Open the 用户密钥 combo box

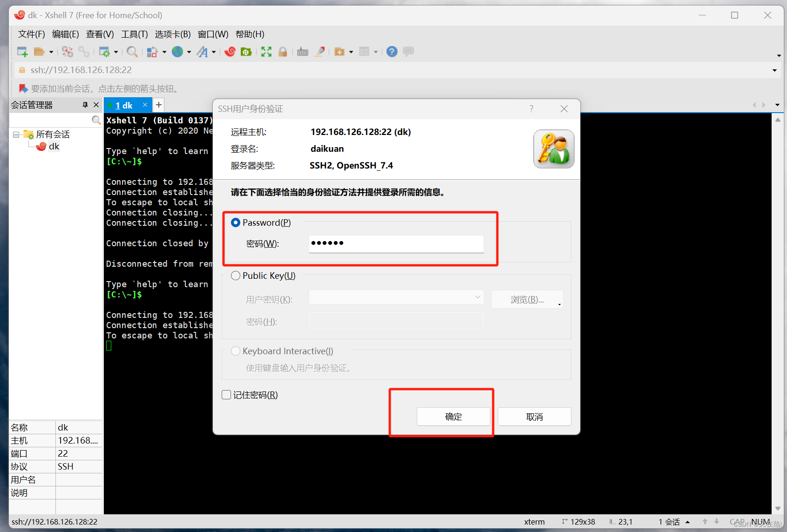[x=396, y=297]
